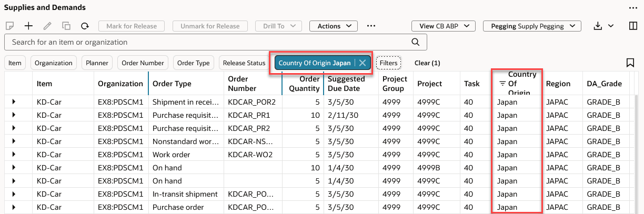Click the Organization column header

tap(121, 84)
